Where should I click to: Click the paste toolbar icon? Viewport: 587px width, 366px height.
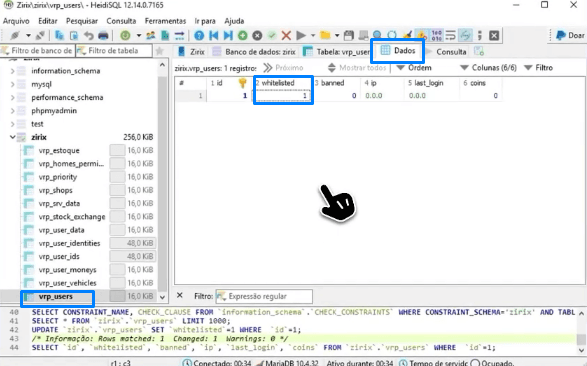(x=74, y=36)
